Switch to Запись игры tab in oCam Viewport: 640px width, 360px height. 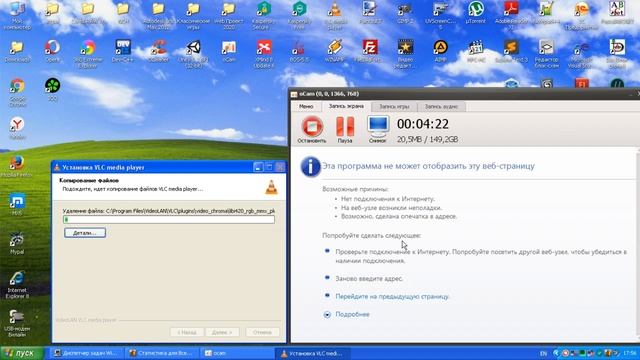[394, 107]
